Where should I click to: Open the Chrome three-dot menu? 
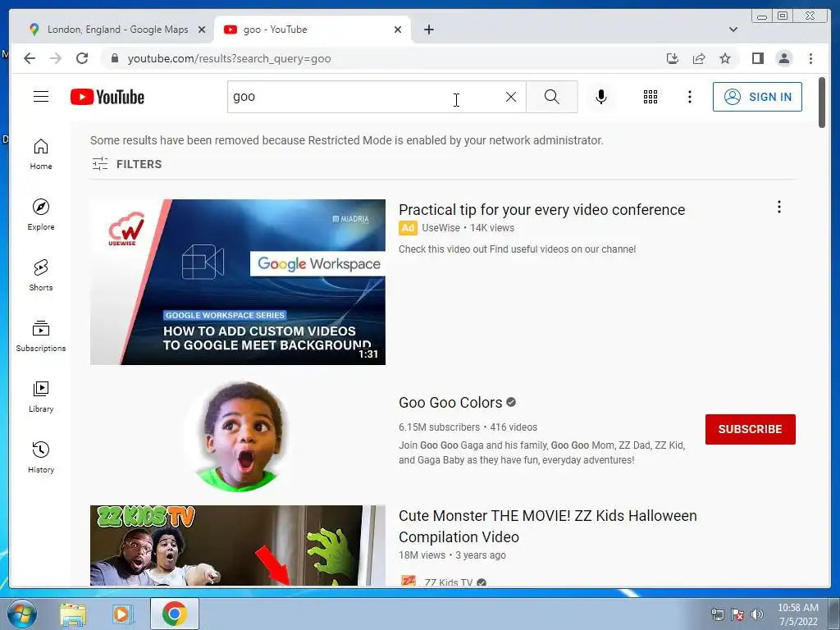pos(810,58)
